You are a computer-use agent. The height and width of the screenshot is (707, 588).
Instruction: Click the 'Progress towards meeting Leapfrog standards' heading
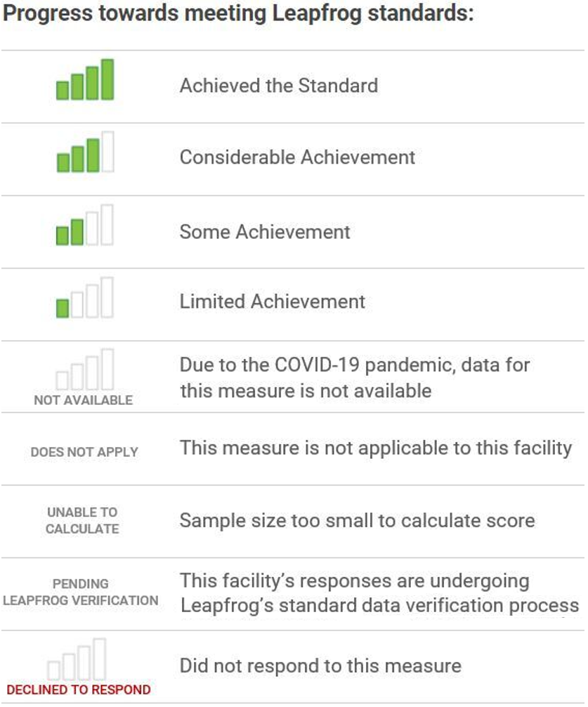tap(238, 13)
